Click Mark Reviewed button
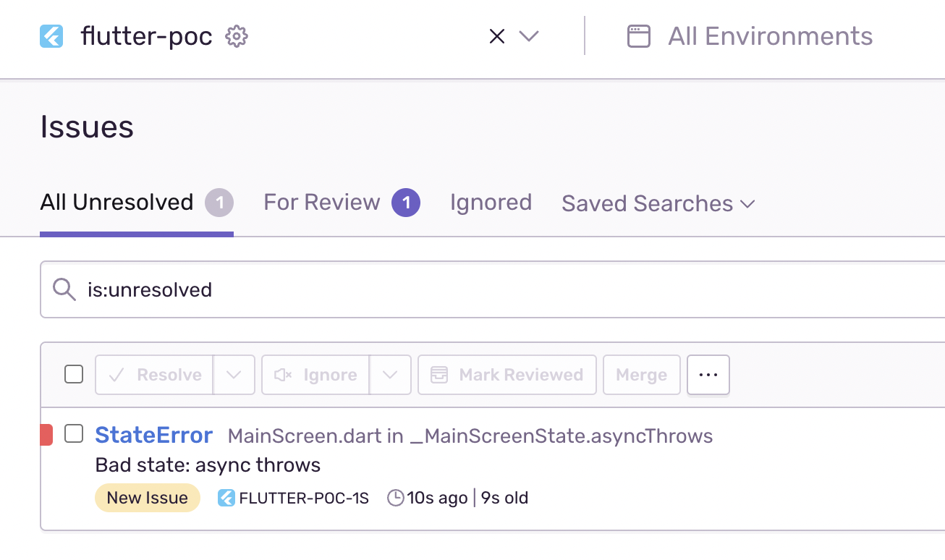The width and height of the screenshot is (945, 560). click(x=507, y=375)
